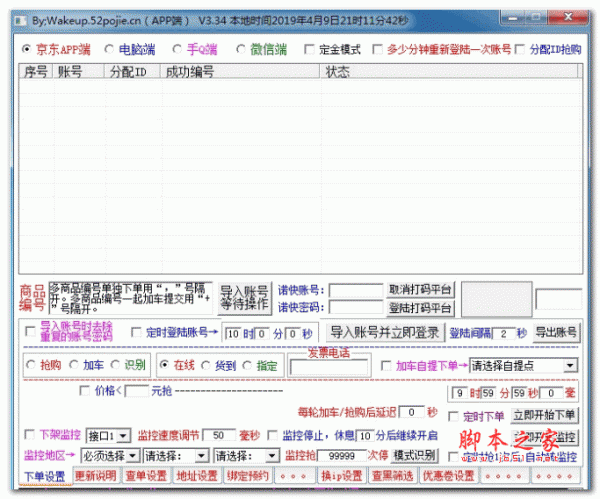Enable the 分配ID抢购 checkbox
This screenshot has width=600, height=499.
click(520, 49)
